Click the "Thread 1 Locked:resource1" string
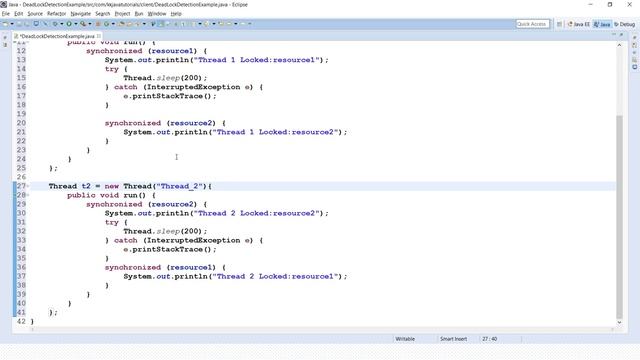The height and width of the screenshot is (360, 640). pyautogui.click(x=256, y=60)
